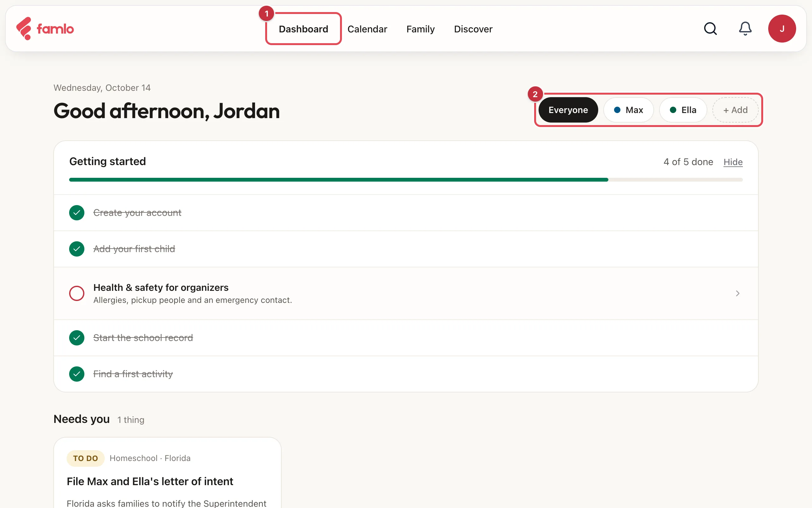This screenshot has height=508, width=812.
Task: Click the Allergies, pickup people description
Action: coord(193,300)
